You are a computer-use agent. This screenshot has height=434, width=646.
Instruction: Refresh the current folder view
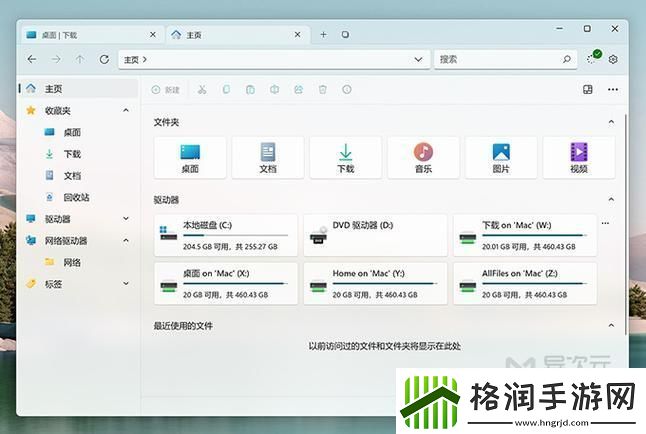pos(104,59)
